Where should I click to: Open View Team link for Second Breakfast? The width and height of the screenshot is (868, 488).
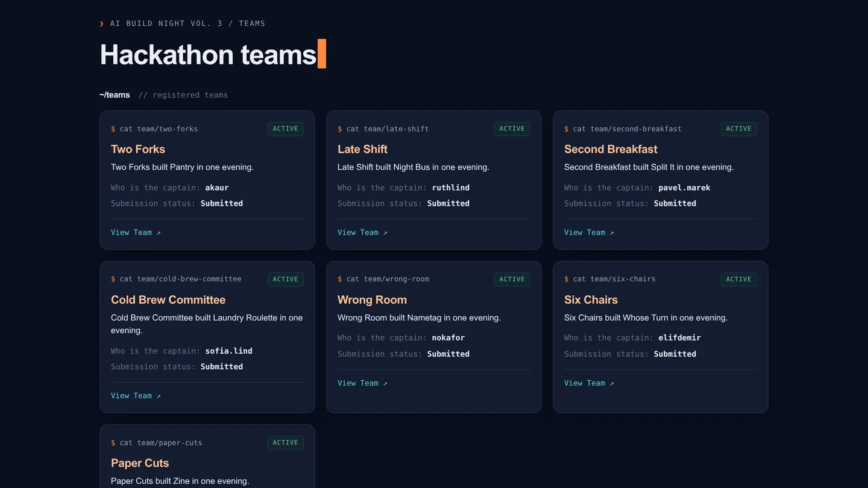(589, 233)
